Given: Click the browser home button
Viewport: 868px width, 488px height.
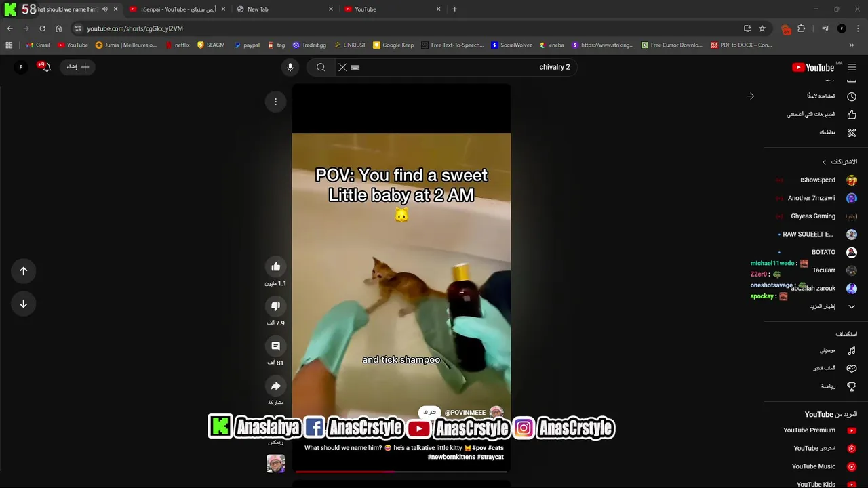Looking at the screenshot, I should [58, 28].
